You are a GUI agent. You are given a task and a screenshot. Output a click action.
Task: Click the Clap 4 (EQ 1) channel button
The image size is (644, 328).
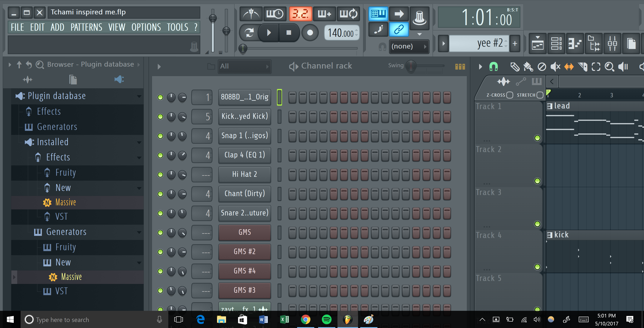pos(244,155)
